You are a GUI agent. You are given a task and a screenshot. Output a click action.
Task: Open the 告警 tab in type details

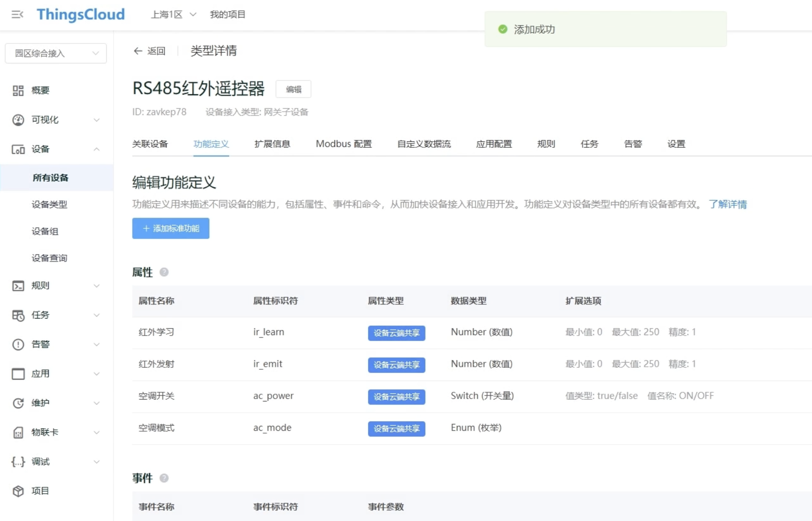click(x=633, y=144)
